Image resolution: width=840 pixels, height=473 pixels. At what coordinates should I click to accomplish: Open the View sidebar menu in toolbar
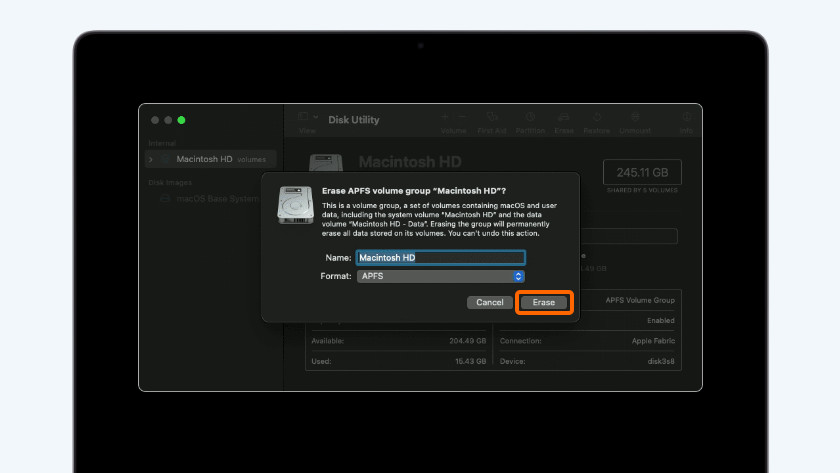point(306,119)
